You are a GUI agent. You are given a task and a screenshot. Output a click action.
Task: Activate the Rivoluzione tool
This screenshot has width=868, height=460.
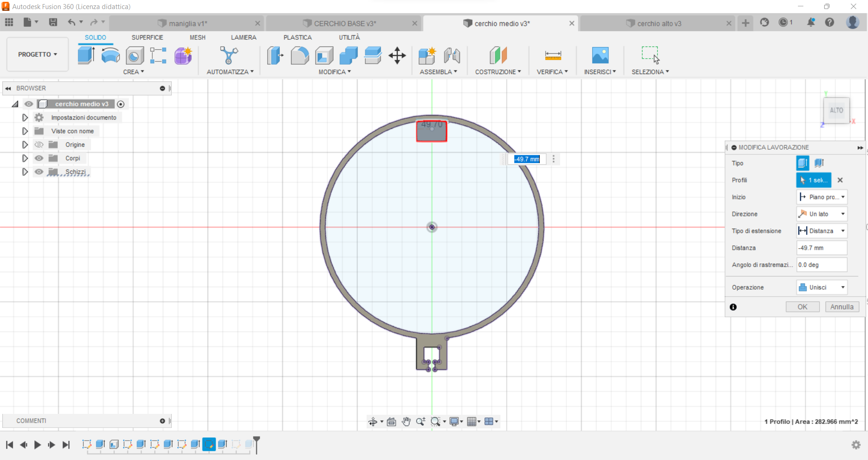(110, 55)
